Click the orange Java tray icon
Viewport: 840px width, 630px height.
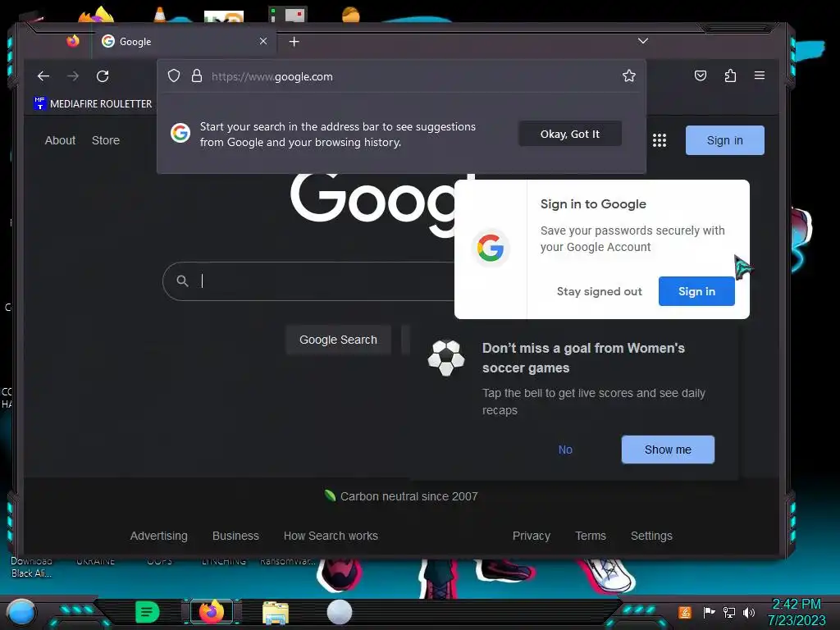point(685,612)
